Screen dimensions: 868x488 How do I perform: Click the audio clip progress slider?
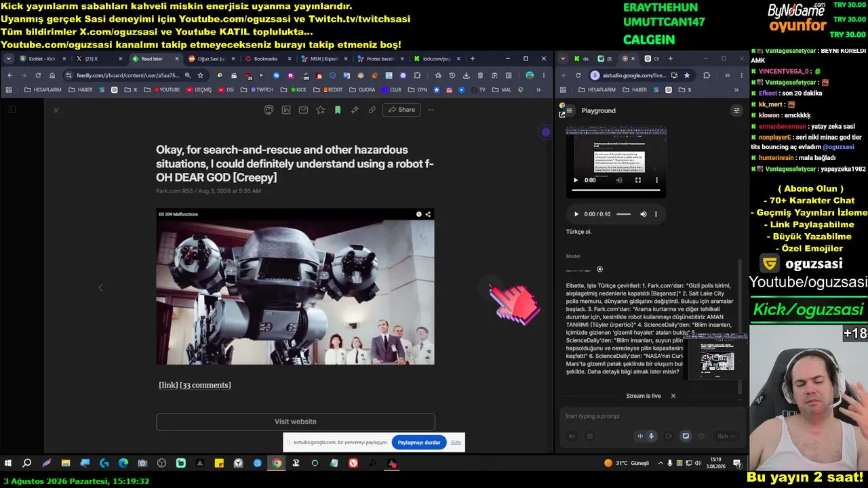tap(623, 214)
